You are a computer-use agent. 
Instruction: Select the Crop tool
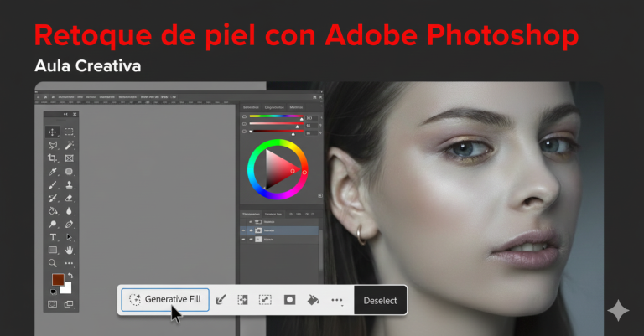pyautogui.click(x=53, y=158)
